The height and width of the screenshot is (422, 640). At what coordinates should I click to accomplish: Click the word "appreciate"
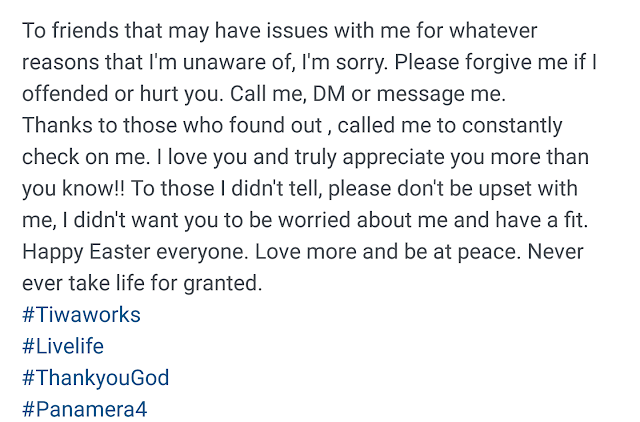(393, 158)
